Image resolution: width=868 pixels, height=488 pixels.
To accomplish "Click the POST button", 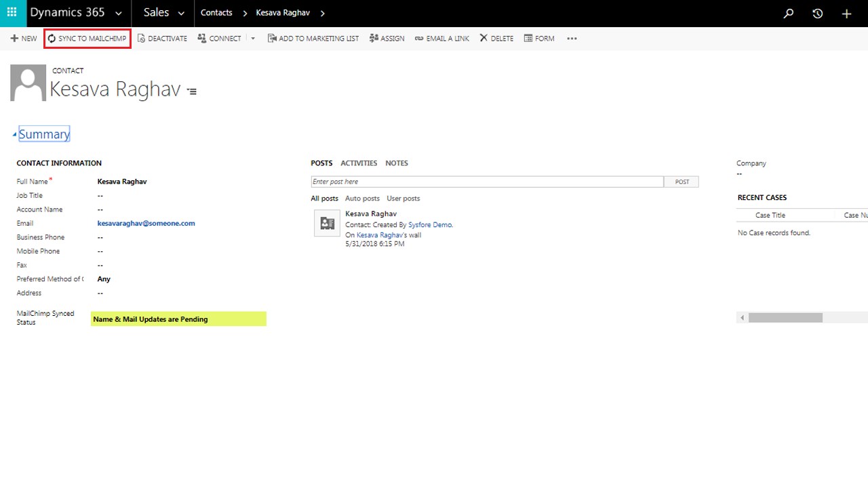I will pyautogui.click(x=682, y=182).
